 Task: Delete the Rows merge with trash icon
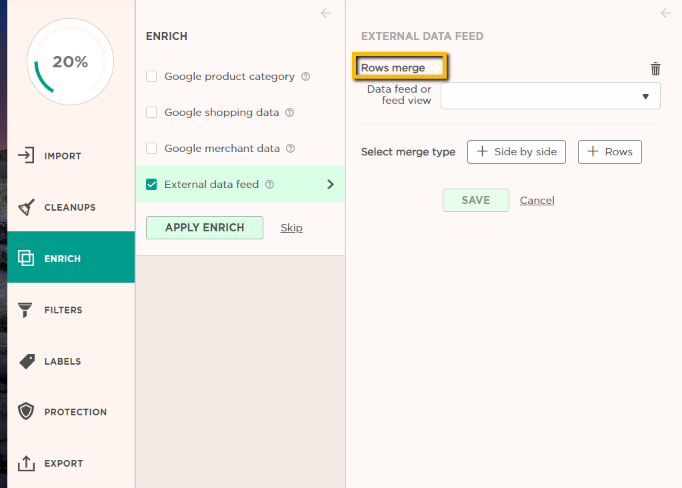(x=655, y=69)
